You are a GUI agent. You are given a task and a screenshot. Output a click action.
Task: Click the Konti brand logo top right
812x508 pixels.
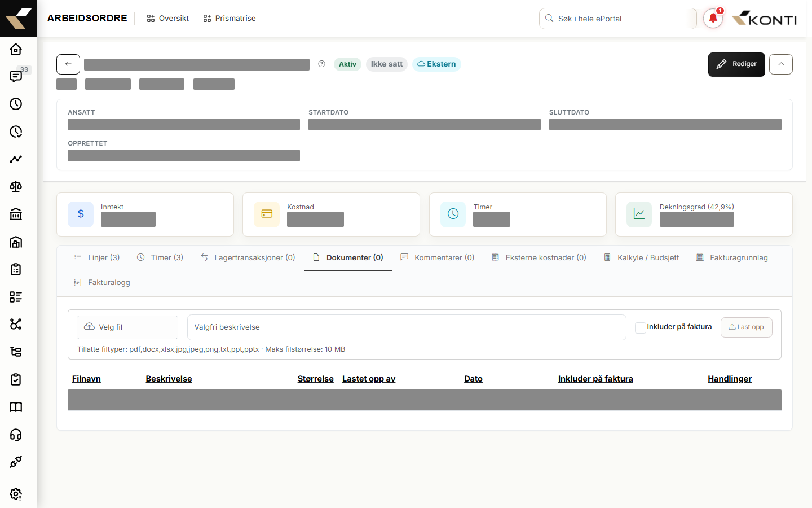pos(764,19)
